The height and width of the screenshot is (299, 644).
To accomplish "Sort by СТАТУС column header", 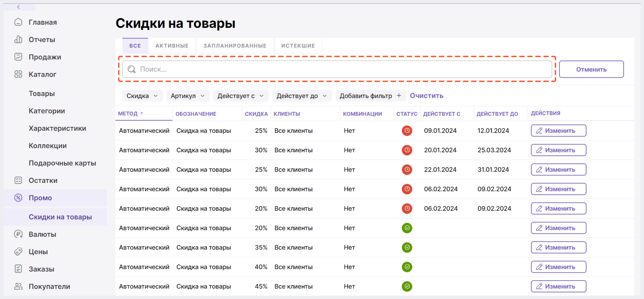I will [407, 114].
